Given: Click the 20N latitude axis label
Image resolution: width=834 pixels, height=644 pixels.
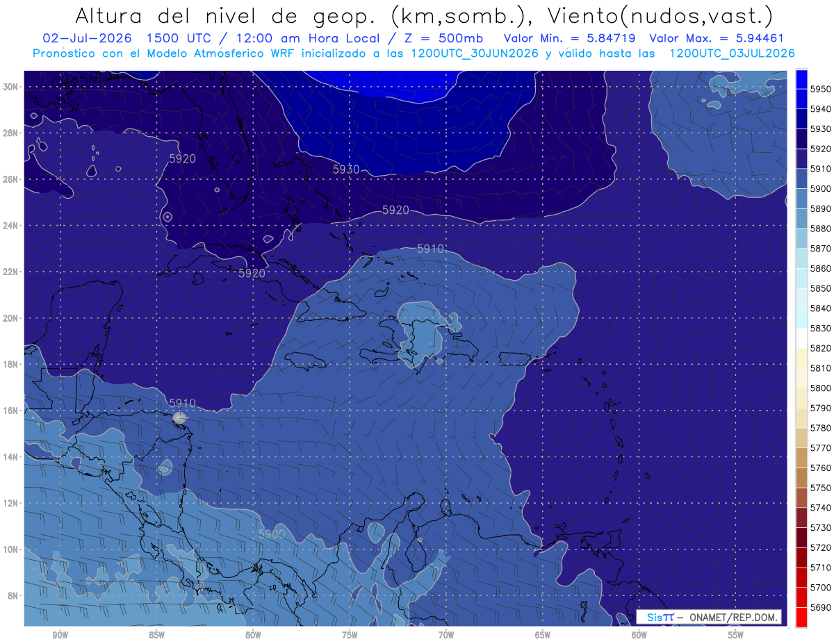Looking at the screenshot, I should point(10,318).
